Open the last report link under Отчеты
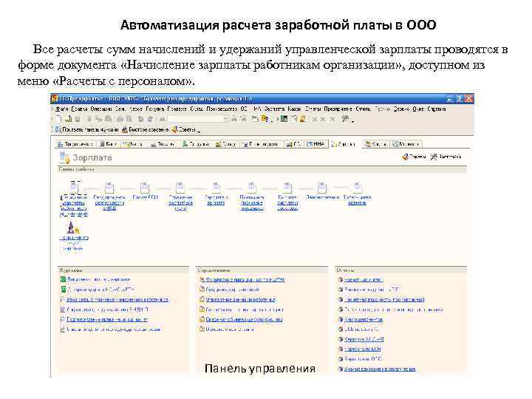Image resolution: width=532 pixels, height=399 pixels. coord(379,369)
